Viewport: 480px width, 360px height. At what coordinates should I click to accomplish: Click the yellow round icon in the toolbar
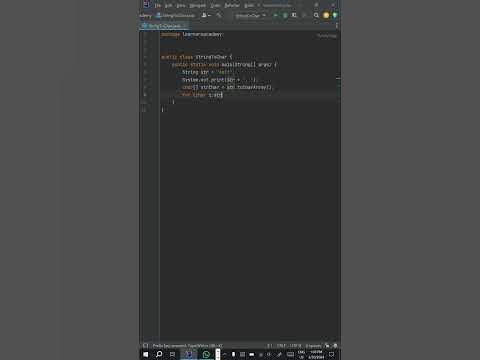point(326,15)
